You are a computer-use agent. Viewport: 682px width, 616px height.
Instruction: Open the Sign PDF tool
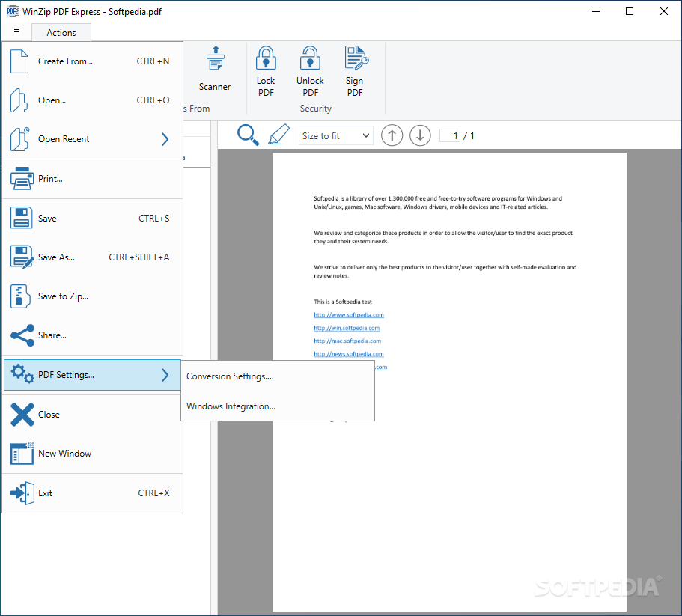pos(354,71)
